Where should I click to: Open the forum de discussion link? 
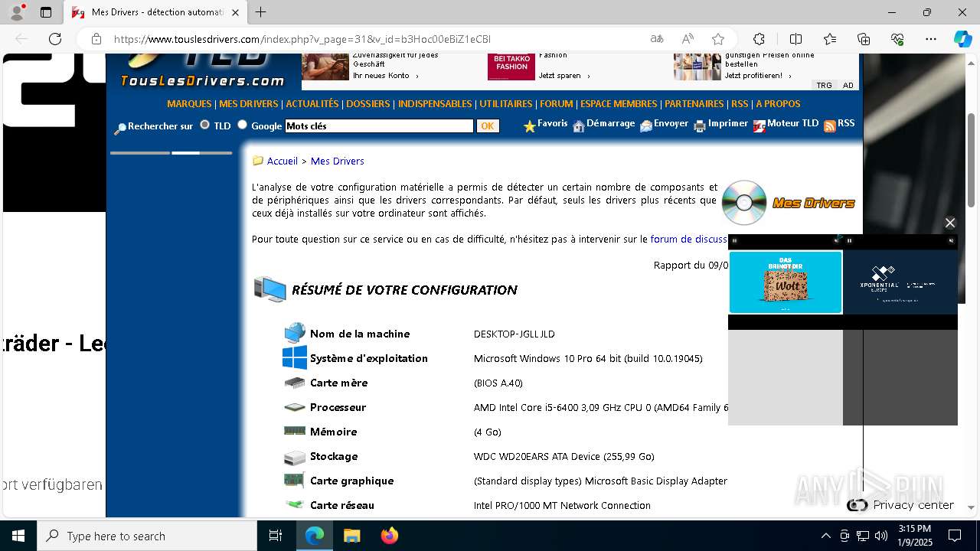[689, 240]
